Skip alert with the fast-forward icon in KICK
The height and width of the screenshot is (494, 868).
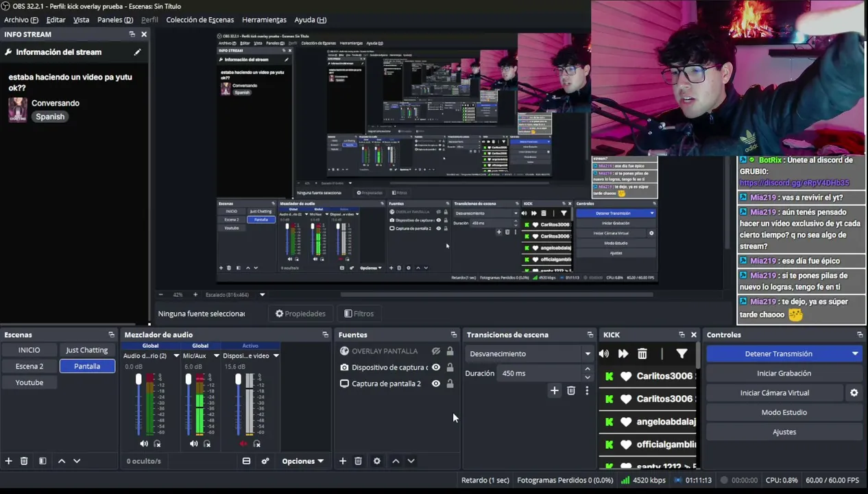pos(623,354)
